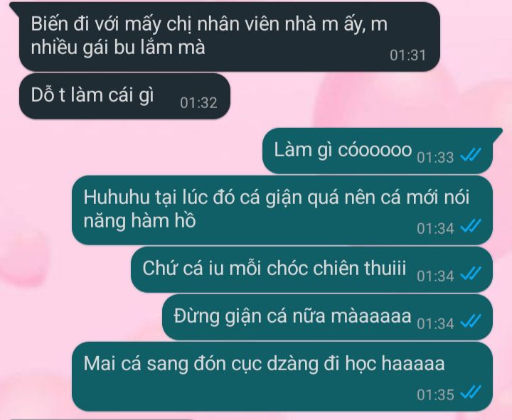Viewport: 512px width, 420px height.
Task: Select the 'Làm gì cóooooo' message bubble
Action: (378, 151)
